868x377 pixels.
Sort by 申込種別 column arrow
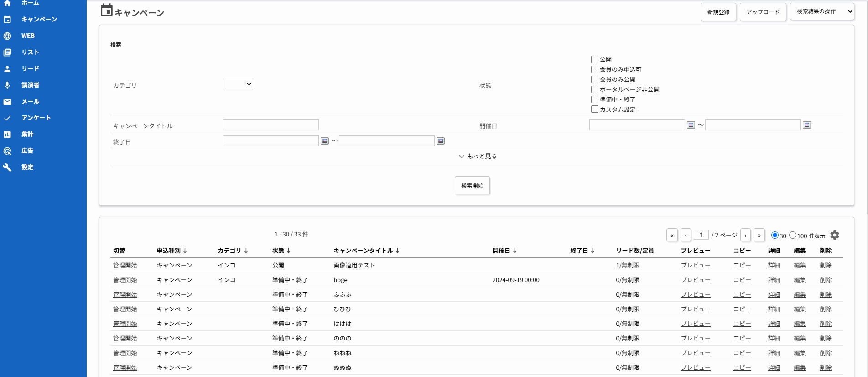pos(185,251)
